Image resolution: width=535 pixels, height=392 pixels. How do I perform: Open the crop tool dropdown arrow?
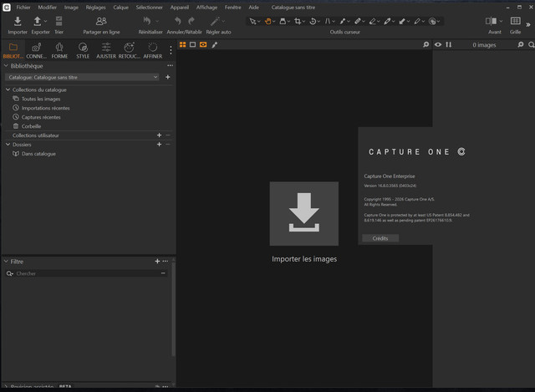click(303, 22)
